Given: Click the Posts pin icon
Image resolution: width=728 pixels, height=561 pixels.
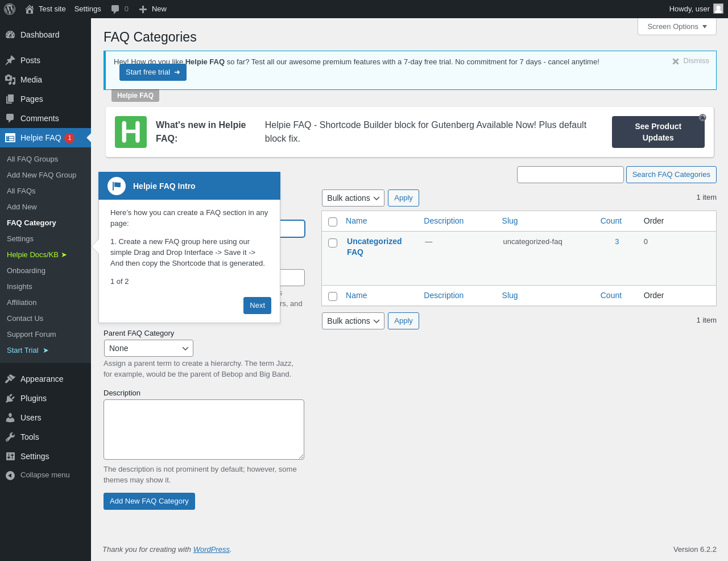Looking at the screenshot, I should point(10,60).
